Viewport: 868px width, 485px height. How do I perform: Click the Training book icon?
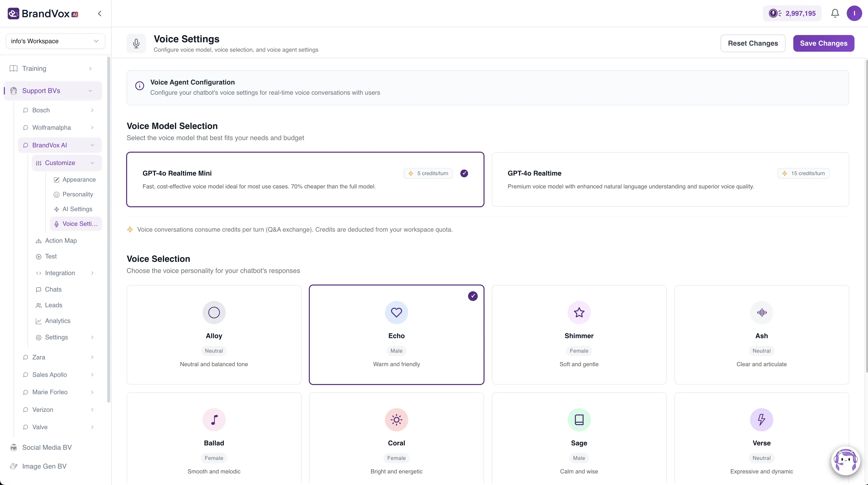point(14,69)
